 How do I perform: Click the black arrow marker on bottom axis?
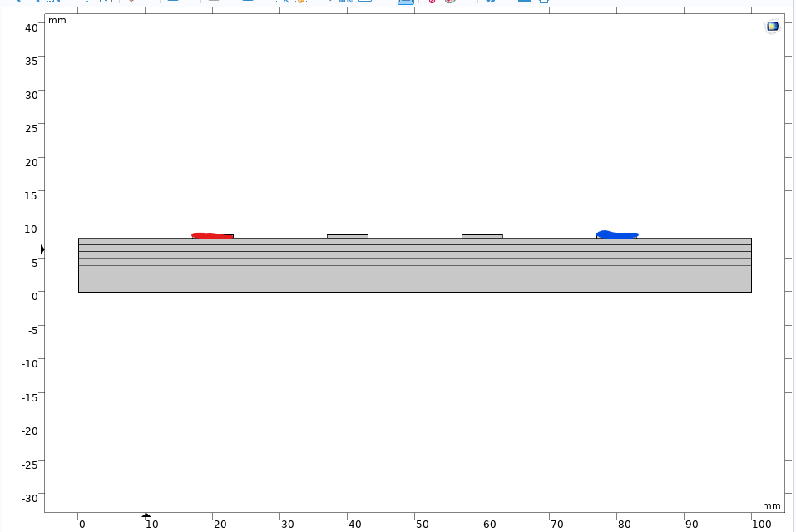146,515
